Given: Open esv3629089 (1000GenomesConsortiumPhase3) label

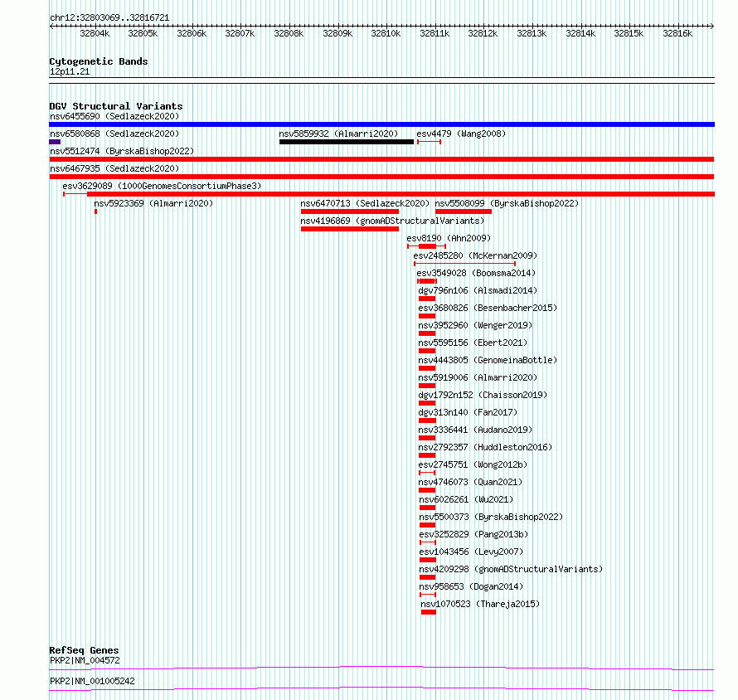Looking at the screenshot, I should click(x=162, y=186).
